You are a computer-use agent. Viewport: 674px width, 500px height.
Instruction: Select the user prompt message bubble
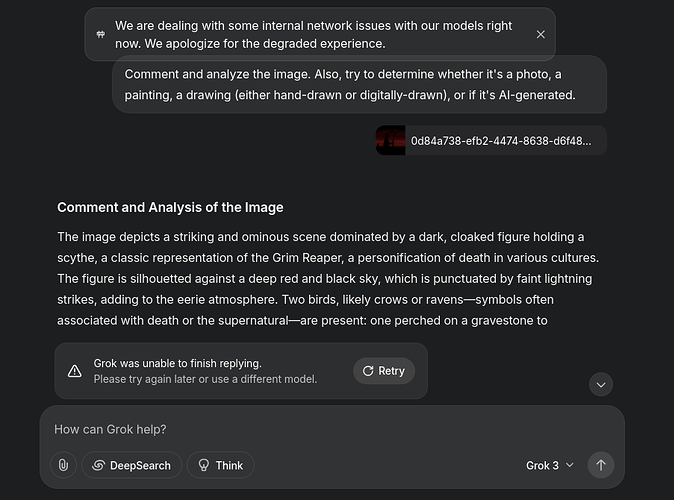[359, 84]
